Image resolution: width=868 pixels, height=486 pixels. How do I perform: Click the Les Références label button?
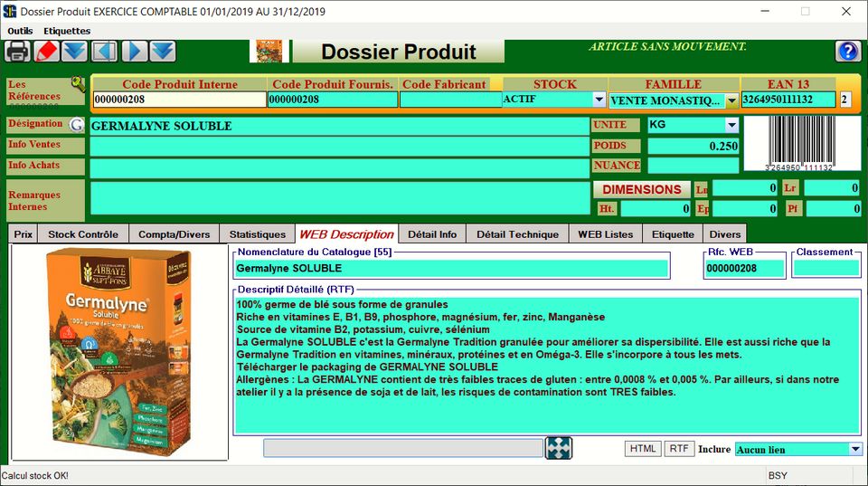click(39, 91)
